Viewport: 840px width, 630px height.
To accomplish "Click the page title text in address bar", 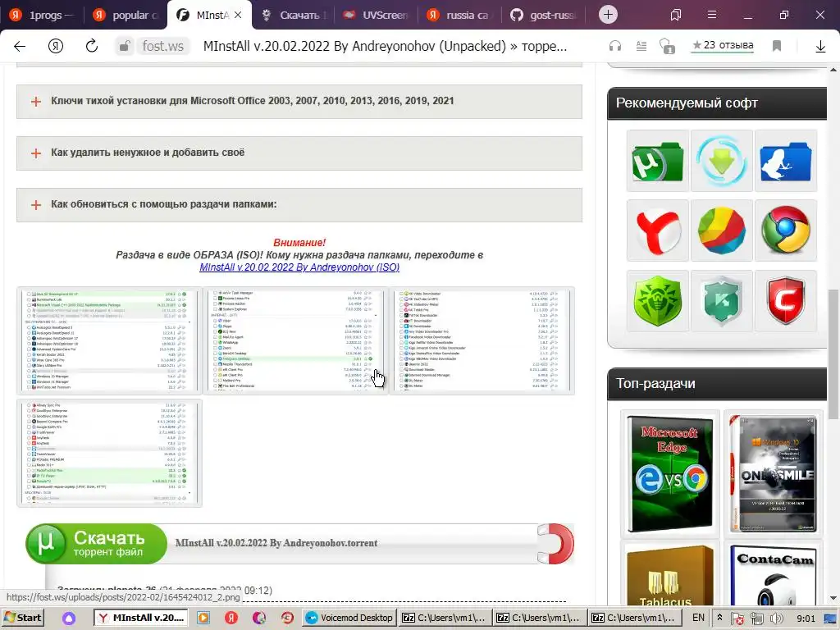I will 385,46.
